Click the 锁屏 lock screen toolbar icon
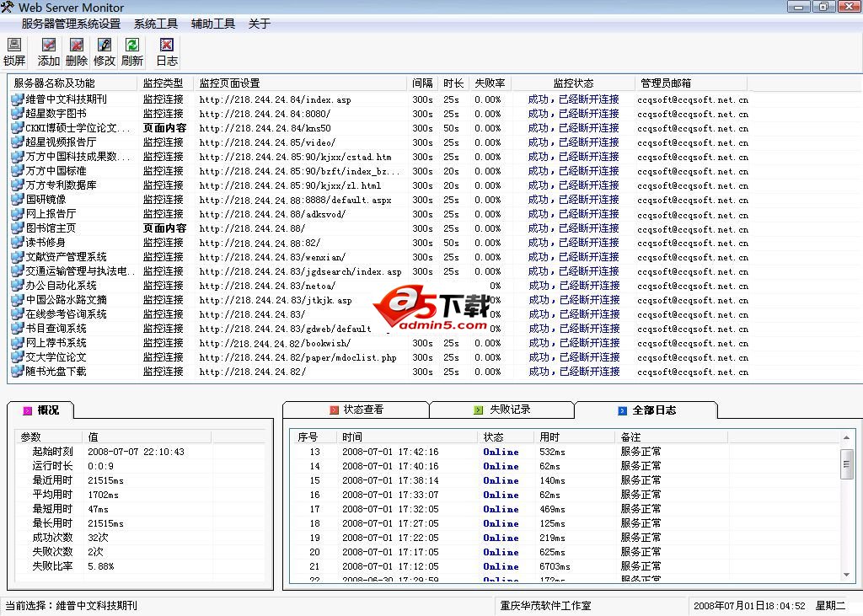This screenshot has height=616, width=863. [x=14, y=51]
